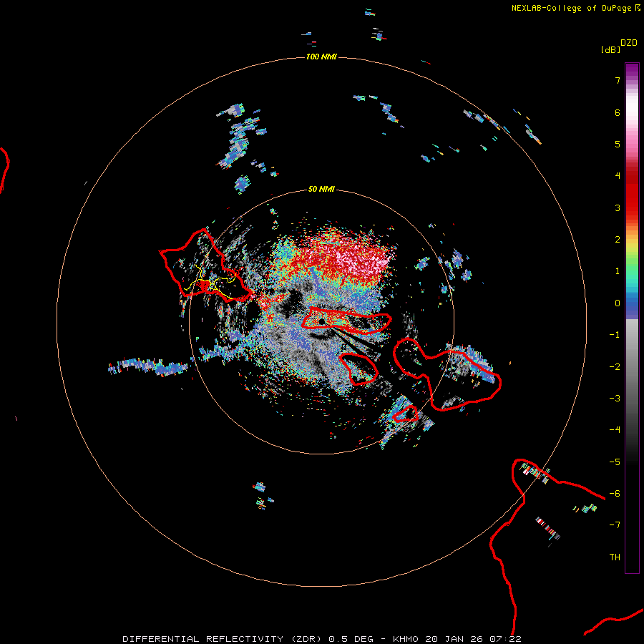Click the [dB] unit label

point(611,49)
